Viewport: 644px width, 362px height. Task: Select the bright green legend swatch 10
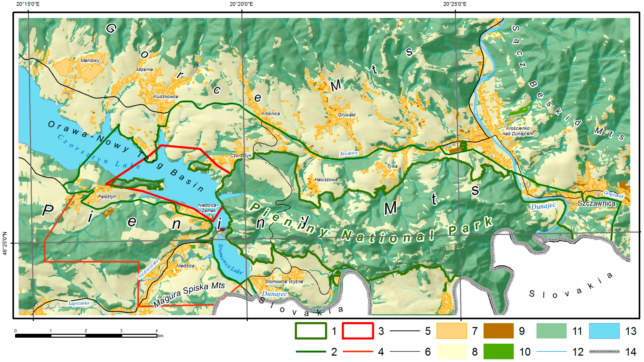coord(499,351)
